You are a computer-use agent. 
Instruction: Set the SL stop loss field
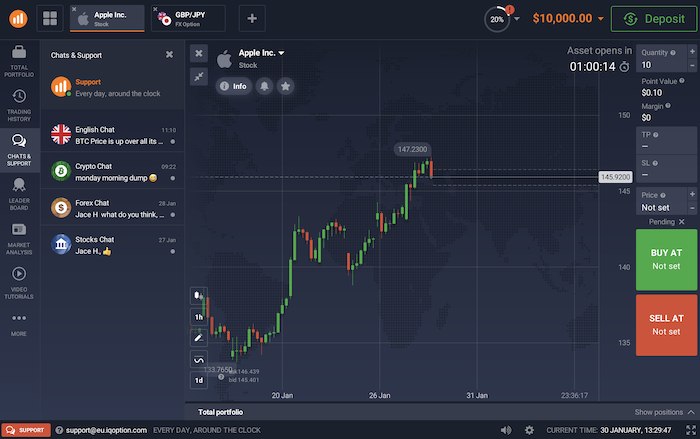[667, 169]
